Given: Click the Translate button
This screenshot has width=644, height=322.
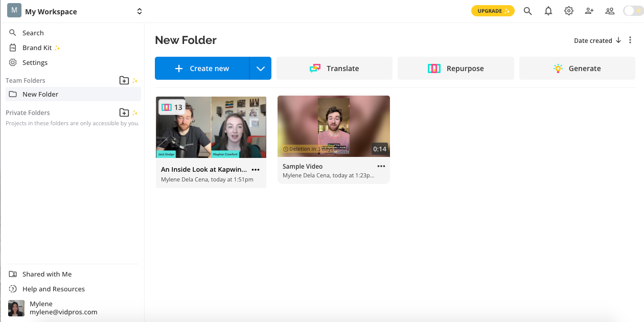Looking at the screenshot, I should click(x=334, y=68).
